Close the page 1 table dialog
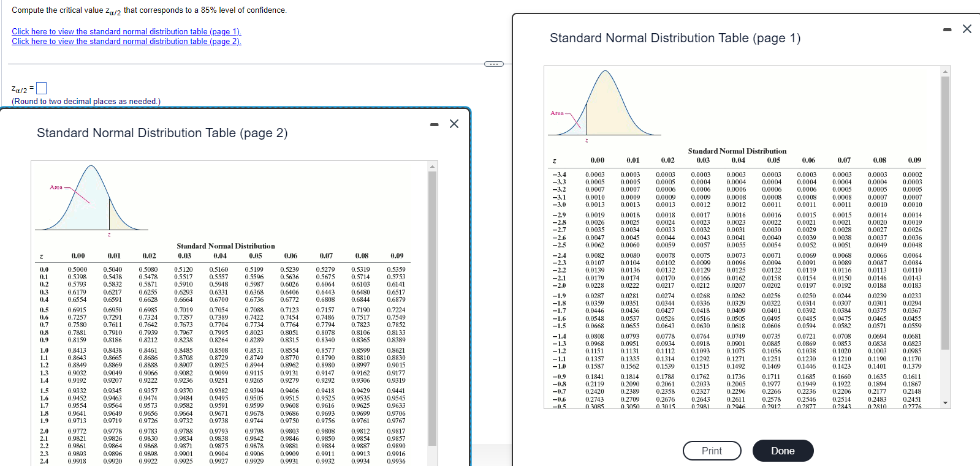Viewport: 980px width, 466px height. click(x=967, y=29)
